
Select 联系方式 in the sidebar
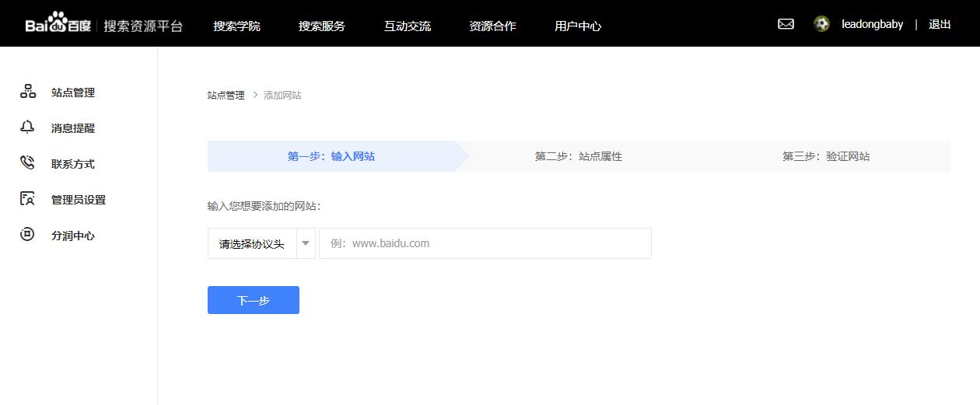(73, 164)
